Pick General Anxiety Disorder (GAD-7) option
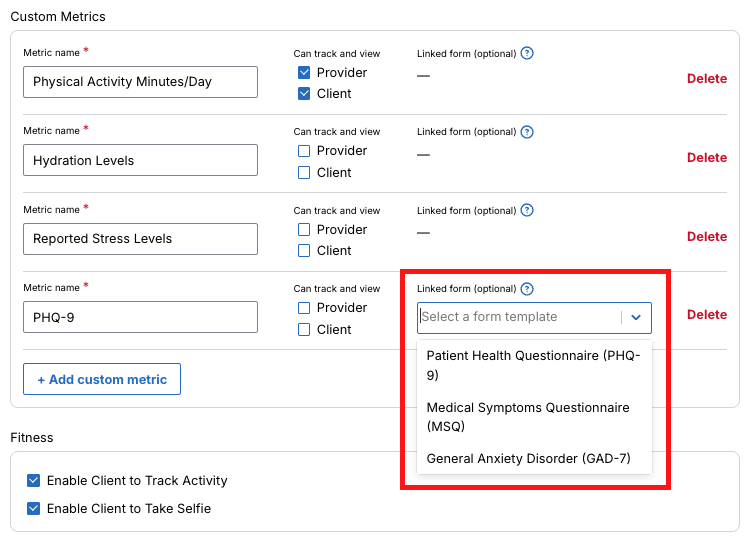This screenshot has height=542, width=753. [x=528, y=459]
